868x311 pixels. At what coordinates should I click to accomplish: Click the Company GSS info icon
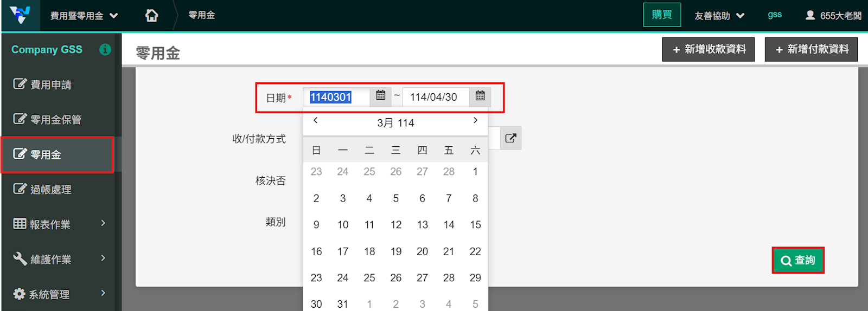click(105, 49)
